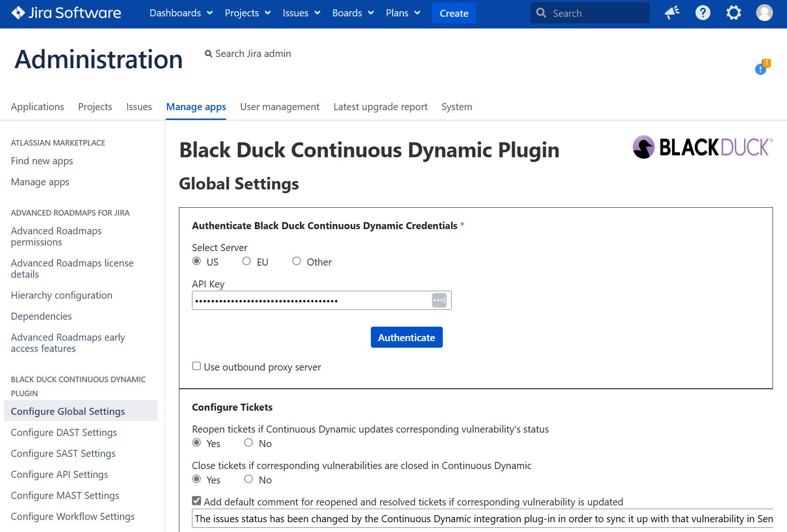787x532 pixels.
Task: Open Configure MAST Settings link
Action: pyautogui.click(x=65, y=496)
